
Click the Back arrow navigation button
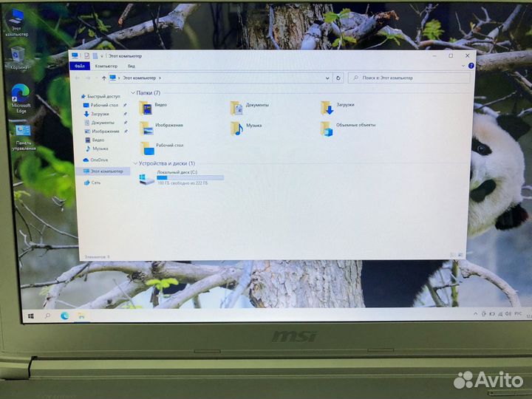pos(78,78)
